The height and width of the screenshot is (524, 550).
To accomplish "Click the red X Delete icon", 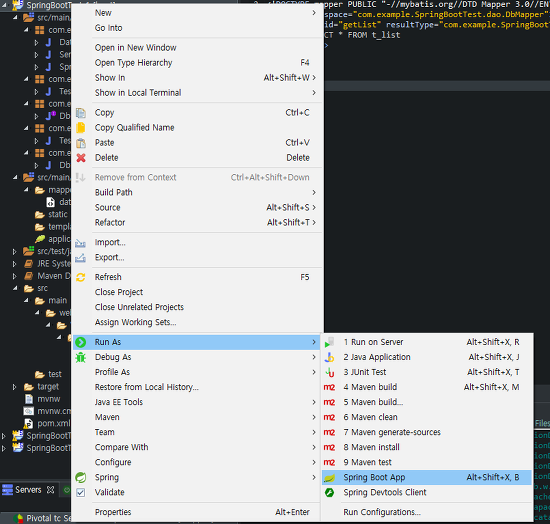I will (81, 158).
